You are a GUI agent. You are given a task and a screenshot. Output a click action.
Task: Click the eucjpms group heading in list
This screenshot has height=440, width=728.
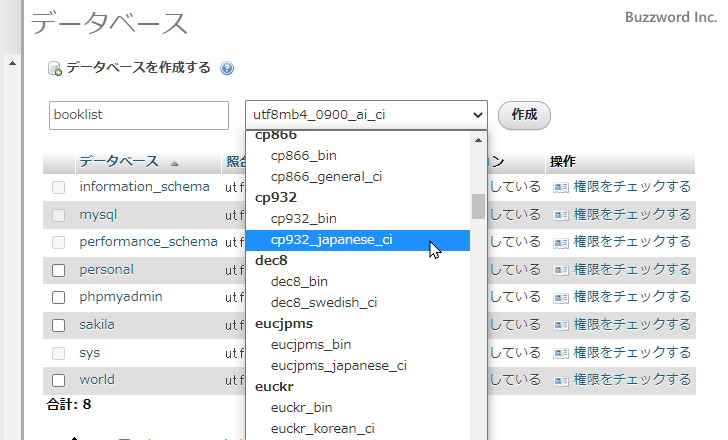coord(284,324)
